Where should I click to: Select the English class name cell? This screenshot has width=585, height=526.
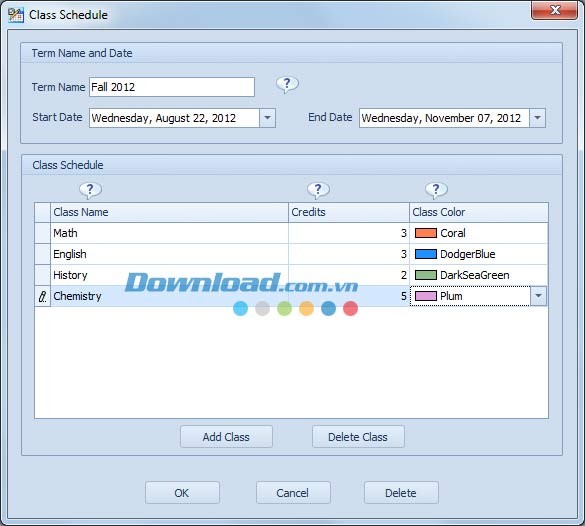169,254
